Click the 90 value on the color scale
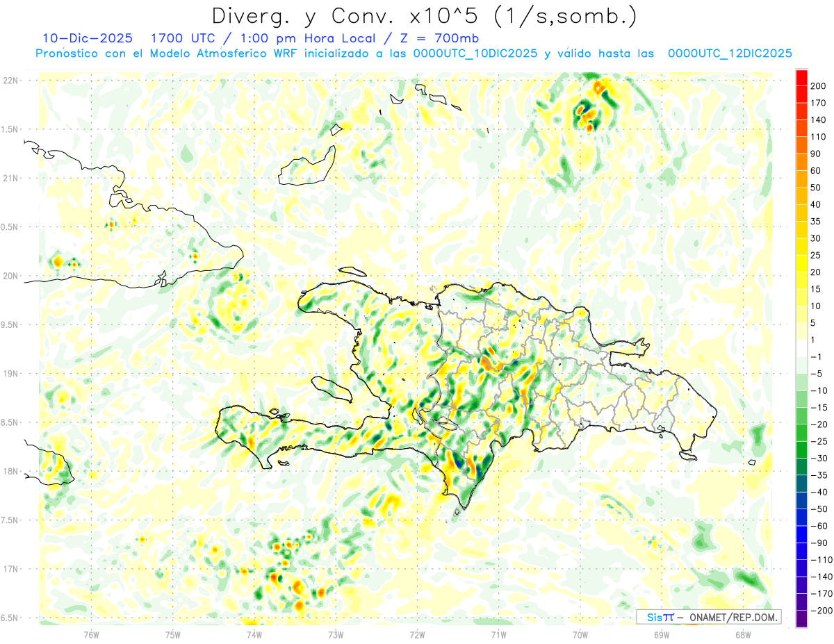The height and width of the screenshot is (644, 834). click(x=817, y=154)
